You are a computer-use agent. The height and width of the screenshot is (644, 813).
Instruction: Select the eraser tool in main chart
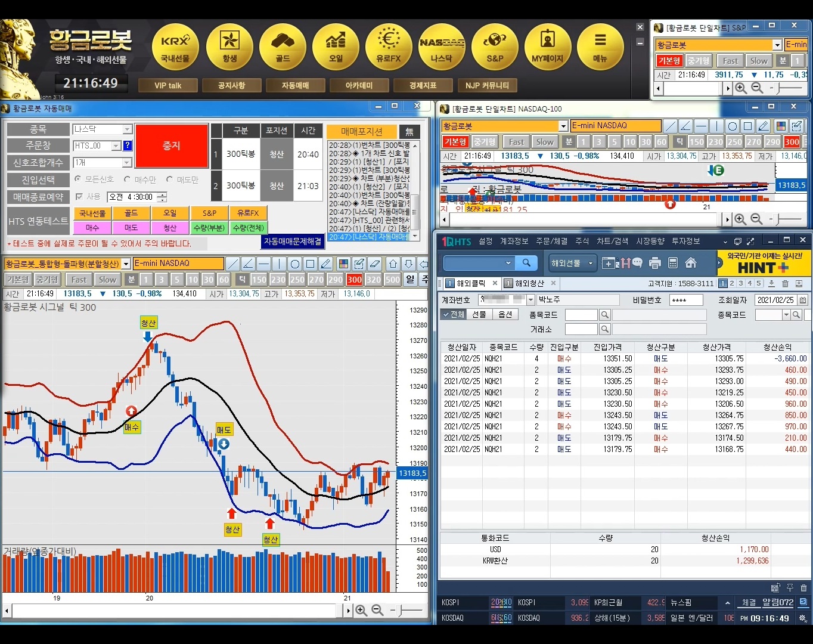375,264
